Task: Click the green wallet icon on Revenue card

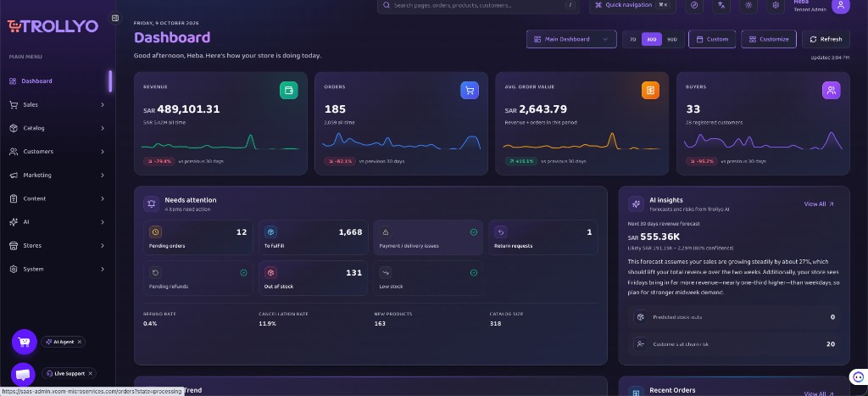Action: [288, 90]
